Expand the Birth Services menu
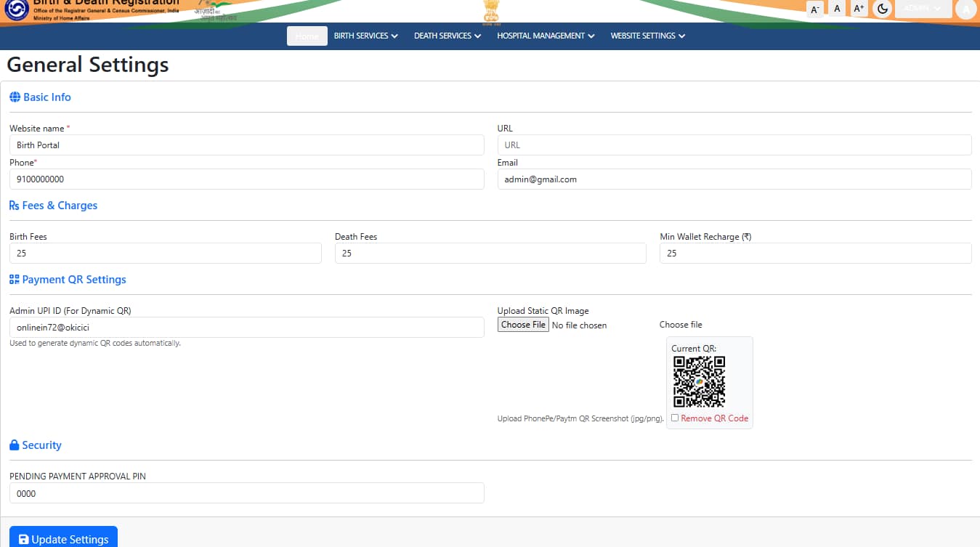 click(365, 36)
